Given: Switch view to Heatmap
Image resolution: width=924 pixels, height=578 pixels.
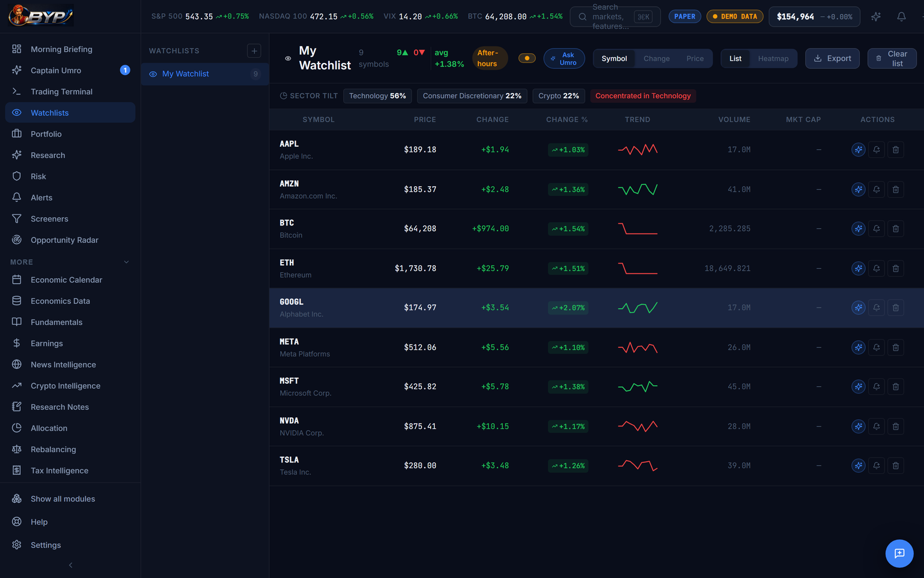Looking at the screenshot, I should pyautogui.click(x=773, y=58).
